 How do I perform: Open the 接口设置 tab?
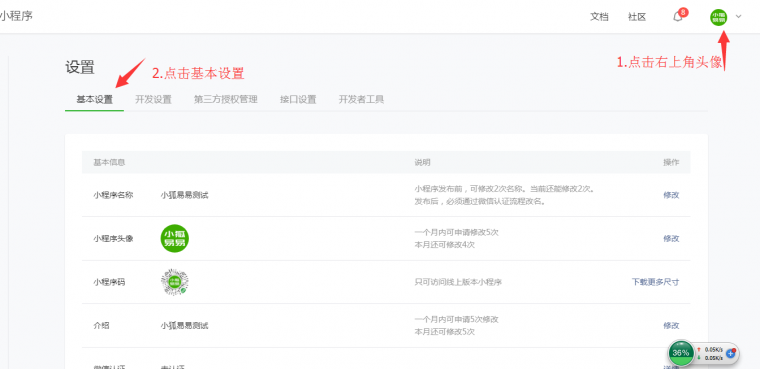tap(298, 99)
